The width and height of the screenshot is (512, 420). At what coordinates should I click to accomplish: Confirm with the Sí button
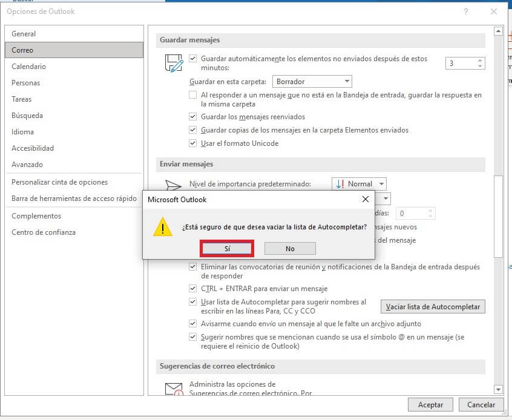coord(227,249)
